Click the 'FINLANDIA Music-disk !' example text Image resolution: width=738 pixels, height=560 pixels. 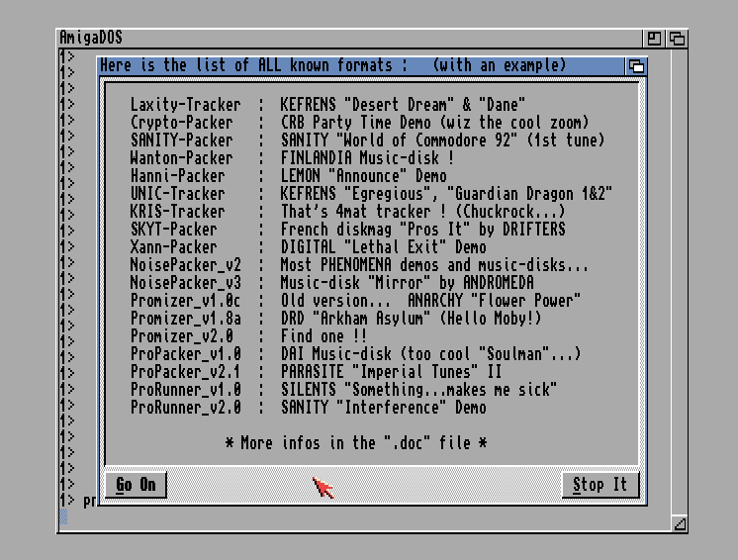(368, 158)
